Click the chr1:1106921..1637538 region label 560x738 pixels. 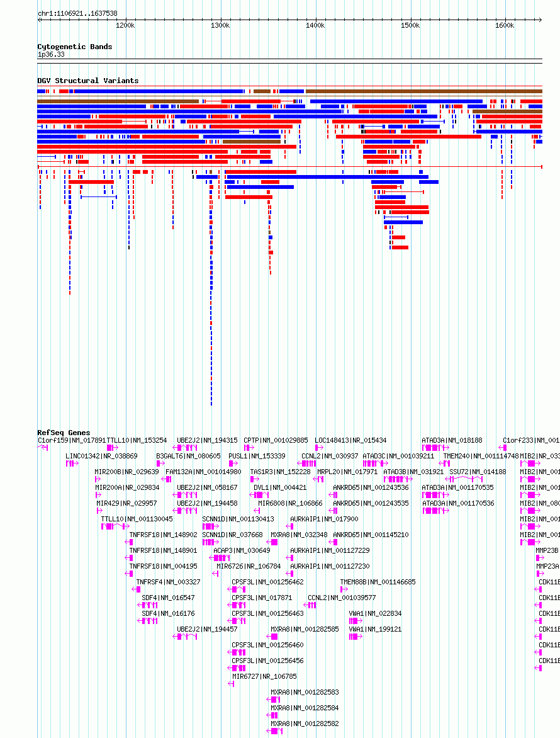click(x=77, y=14)
